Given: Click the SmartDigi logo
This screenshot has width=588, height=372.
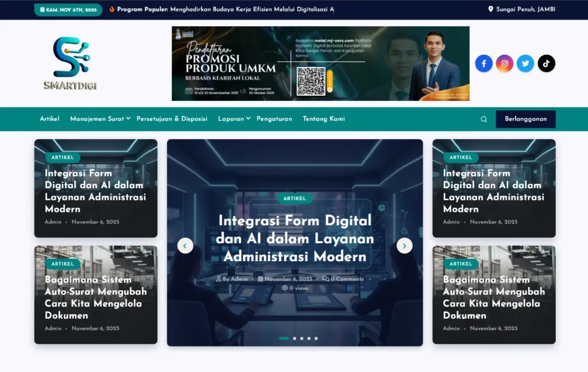Looking at the screenshot, I should [x=71, y=63].
